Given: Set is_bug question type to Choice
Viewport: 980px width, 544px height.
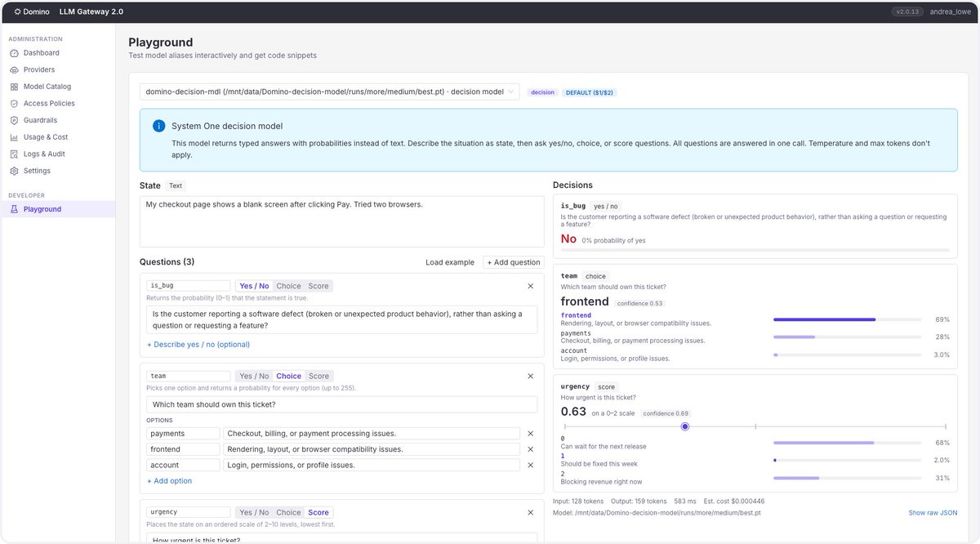Looking at the screenshot, I should 288,286.
